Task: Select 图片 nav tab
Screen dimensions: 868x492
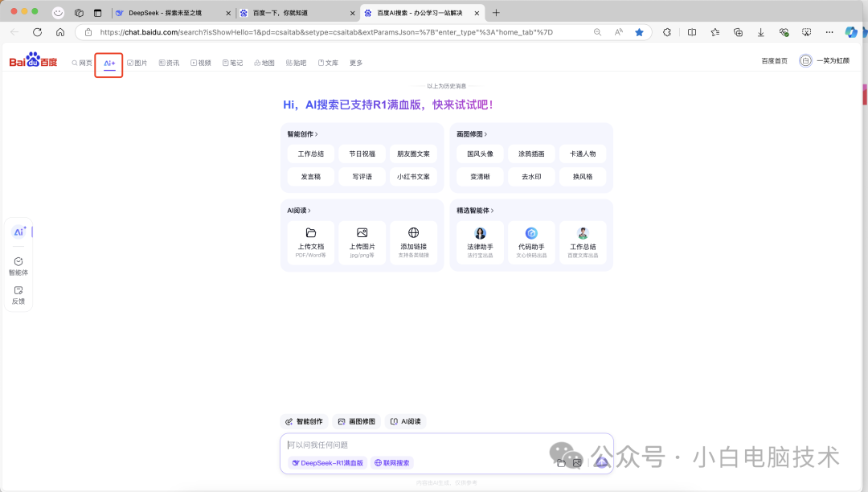Action: [x=137, y=63]
